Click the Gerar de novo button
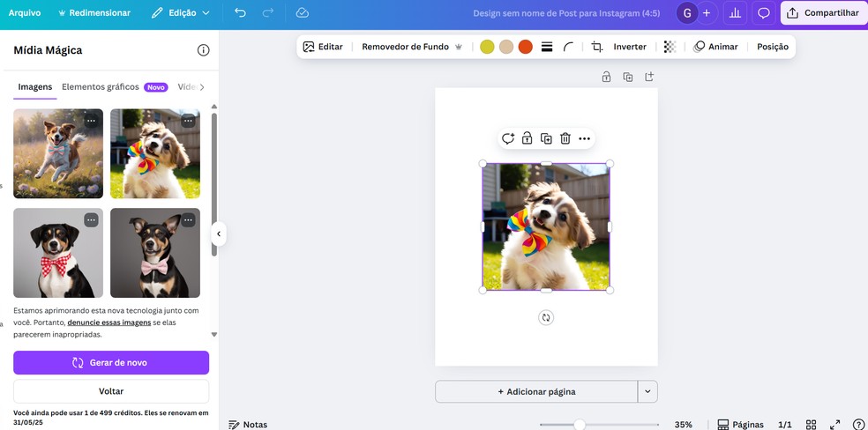Viewport: 868px width, 430px height. pyautogui.click(x=111, y=362)
